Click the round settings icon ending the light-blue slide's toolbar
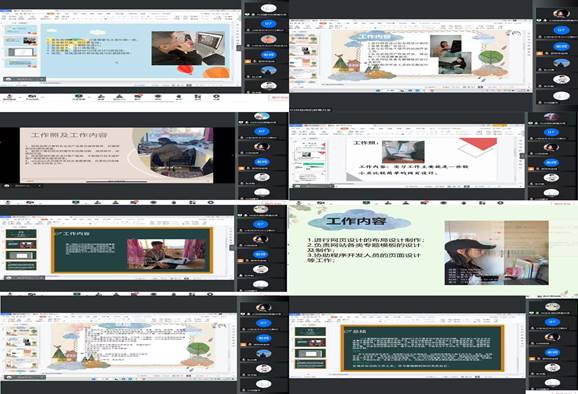The image size is (578, 394). coord(216,97)
